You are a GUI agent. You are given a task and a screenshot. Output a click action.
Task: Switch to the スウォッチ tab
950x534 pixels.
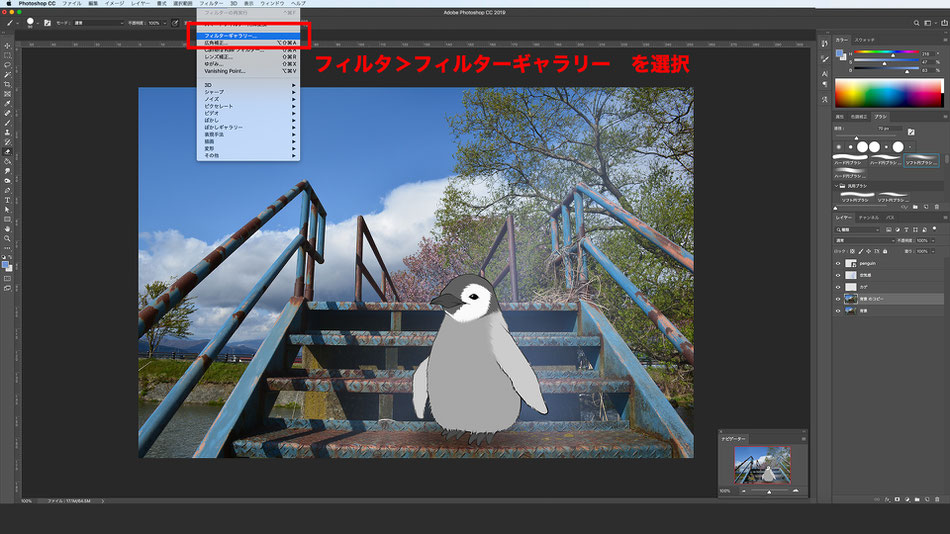(865, 40)
